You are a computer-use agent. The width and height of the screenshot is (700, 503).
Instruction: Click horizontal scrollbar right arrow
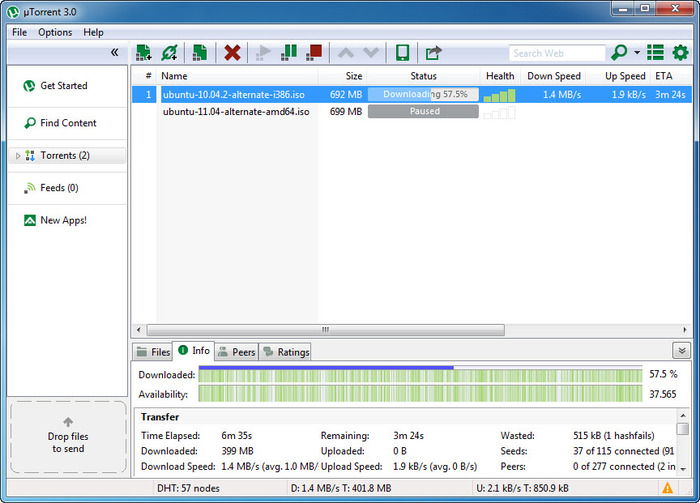click(685, 330)
